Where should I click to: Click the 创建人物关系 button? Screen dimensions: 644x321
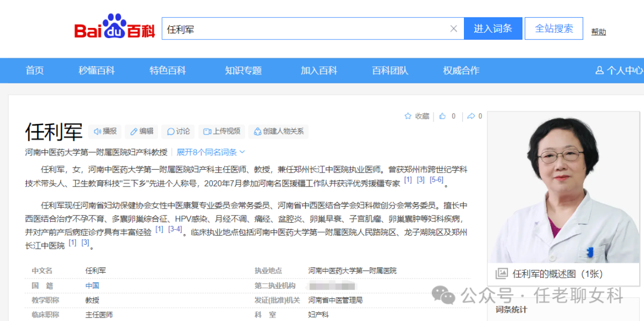279,132
